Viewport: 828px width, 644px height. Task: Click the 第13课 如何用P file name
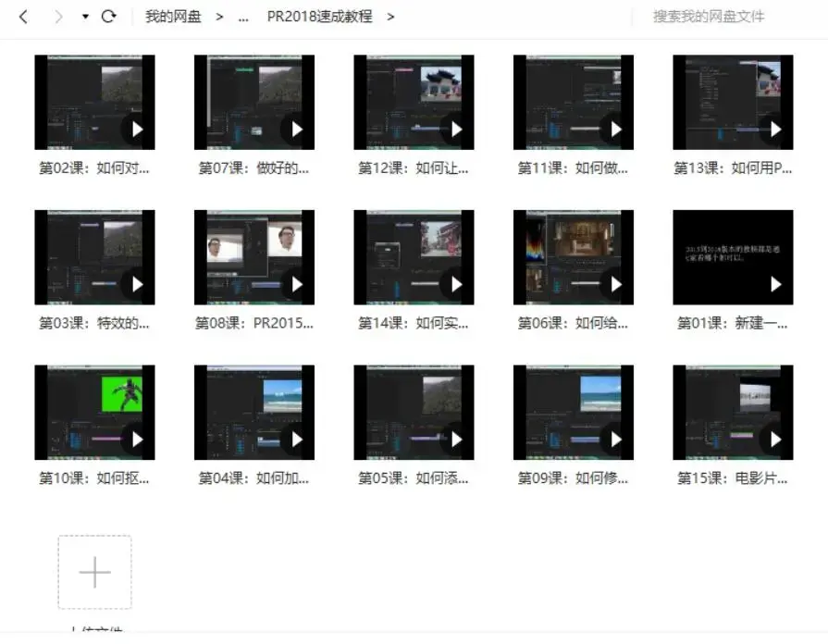point(732,169)
